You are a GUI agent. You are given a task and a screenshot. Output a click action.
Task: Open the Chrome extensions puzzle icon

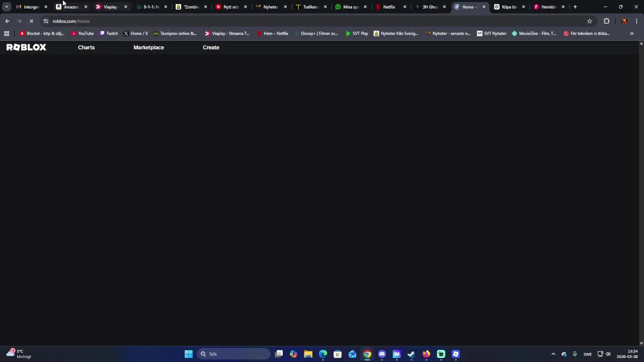[x=606, y=21]
